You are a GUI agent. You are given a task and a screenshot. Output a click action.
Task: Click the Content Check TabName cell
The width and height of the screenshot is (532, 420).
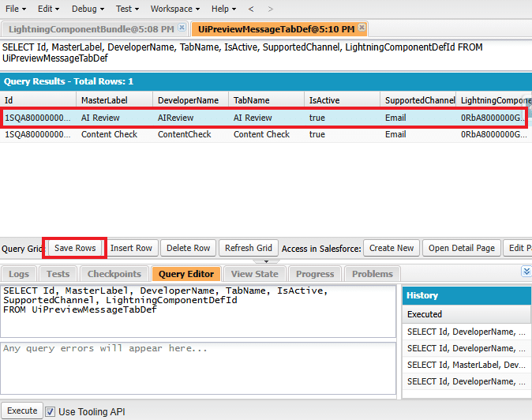266,134
